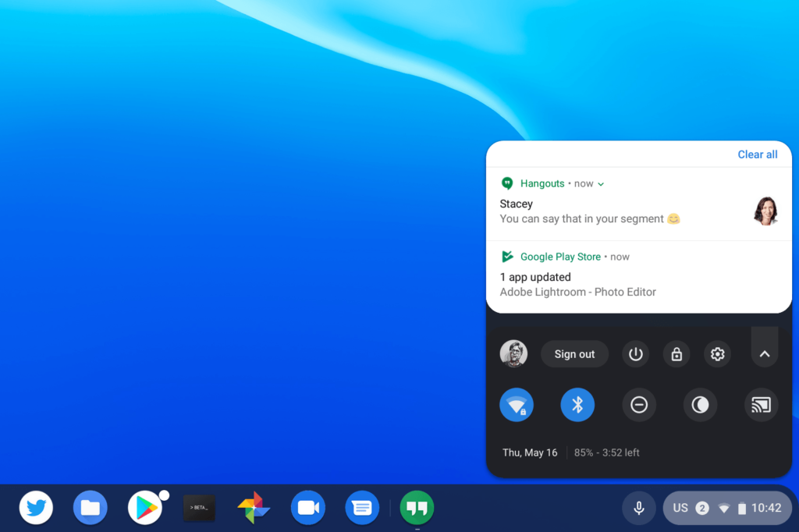Lock the screen with padlock icon
The image size is (799, 532).
coord(676,353)
